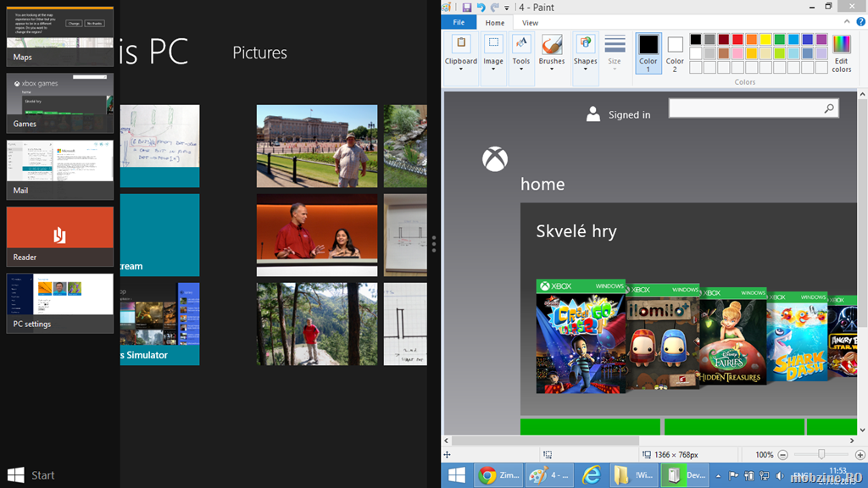Screen dimensions: 868x488
Task: Click the Xbox search box field
Action: [754, 108]
